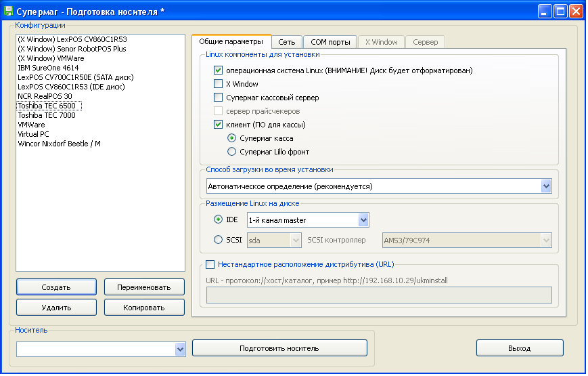Maximize the Супермаг window
This screenshot has width=588, height=376.
(x=561, y=12)
